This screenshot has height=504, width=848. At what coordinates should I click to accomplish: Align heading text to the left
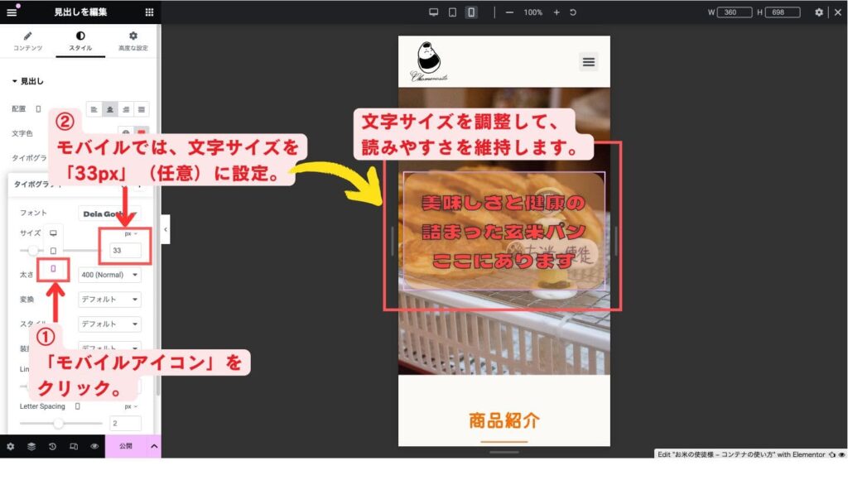point(94,109)
